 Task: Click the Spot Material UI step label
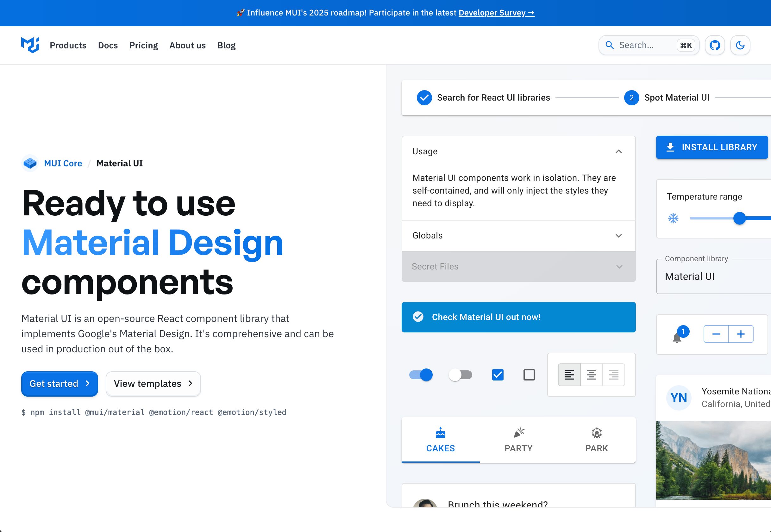tap(677, 98)
